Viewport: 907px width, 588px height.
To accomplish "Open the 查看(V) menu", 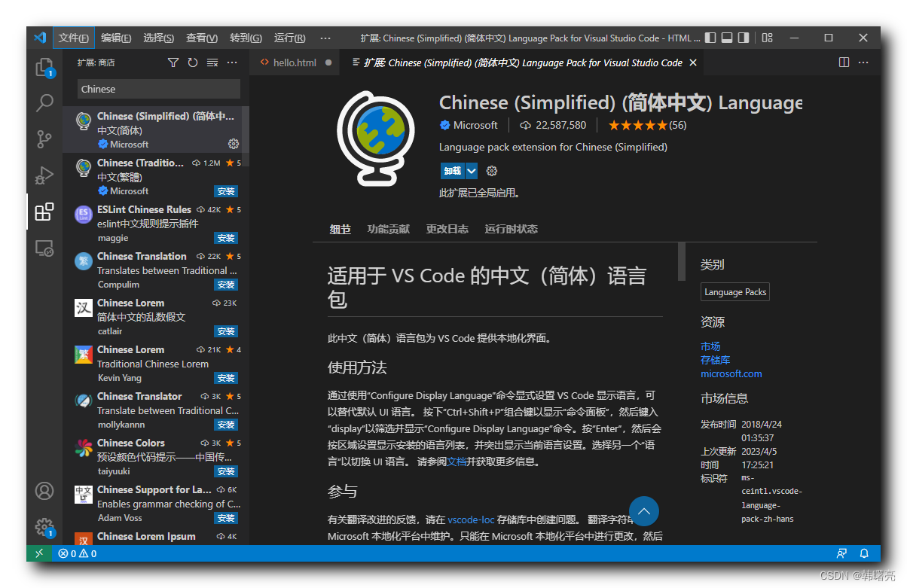I will click(202, 38).
